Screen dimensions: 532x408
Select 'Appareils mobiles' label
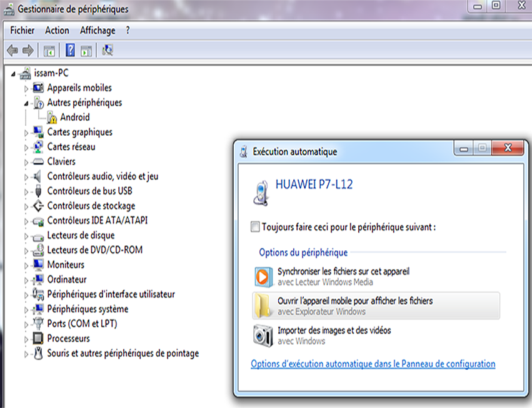point(79,88)
